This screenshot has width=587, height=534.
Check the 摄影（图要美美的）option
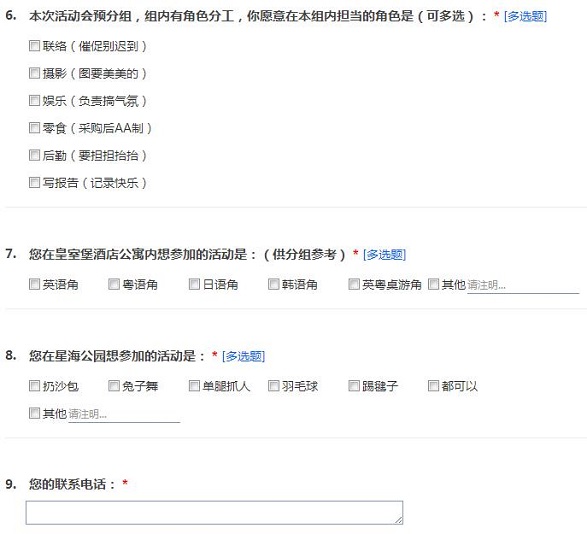pos(34,73)
